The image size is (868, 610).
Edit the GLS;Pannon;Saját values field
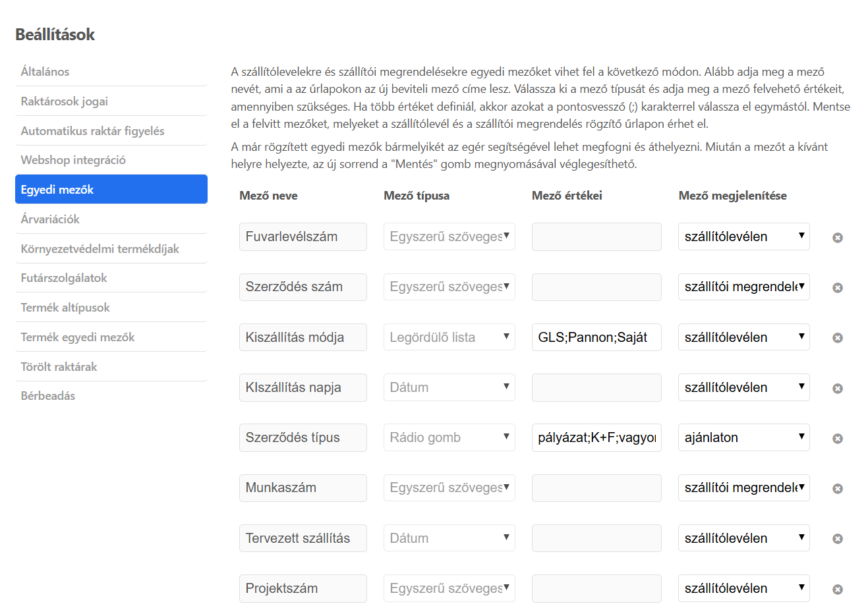pyautogui.click(x=596, y=337)
